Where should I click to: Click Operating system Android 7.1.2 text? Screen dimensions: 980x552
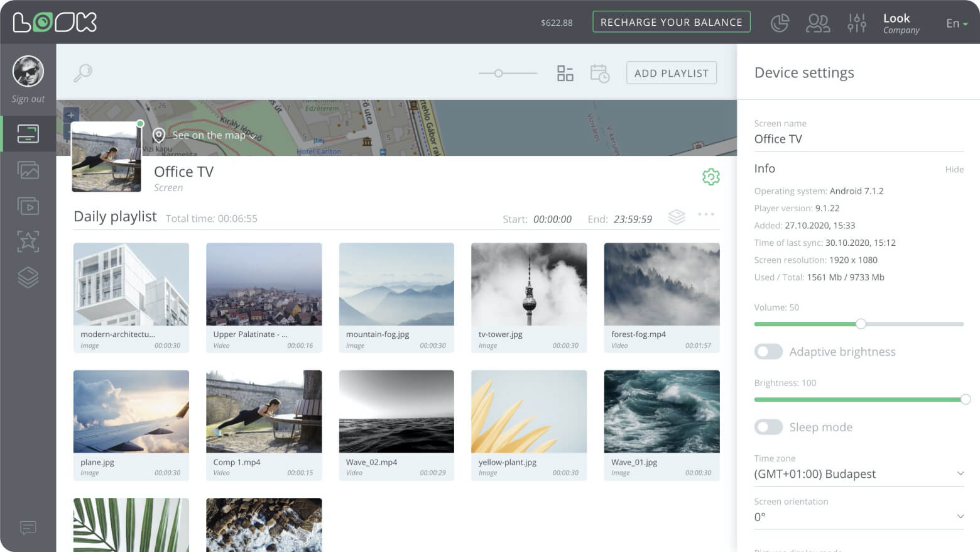[819, 191]
